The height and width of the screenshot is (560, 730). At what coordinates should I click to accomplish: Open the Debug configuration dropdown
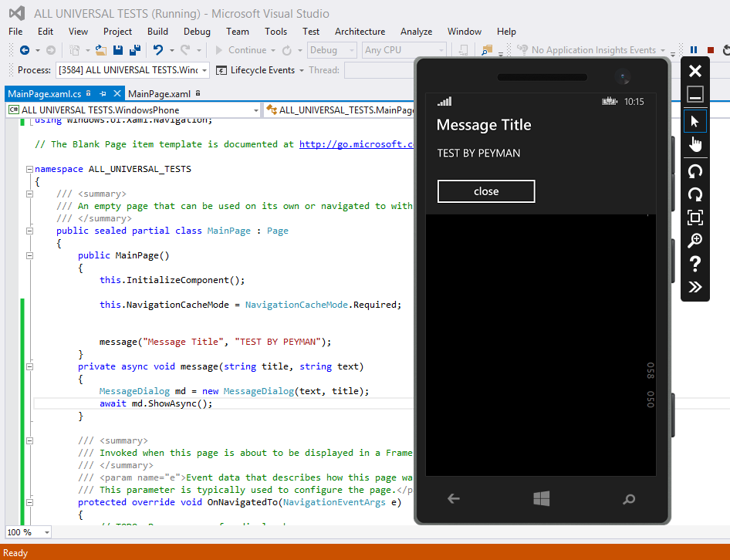click(x=332, y=50)
